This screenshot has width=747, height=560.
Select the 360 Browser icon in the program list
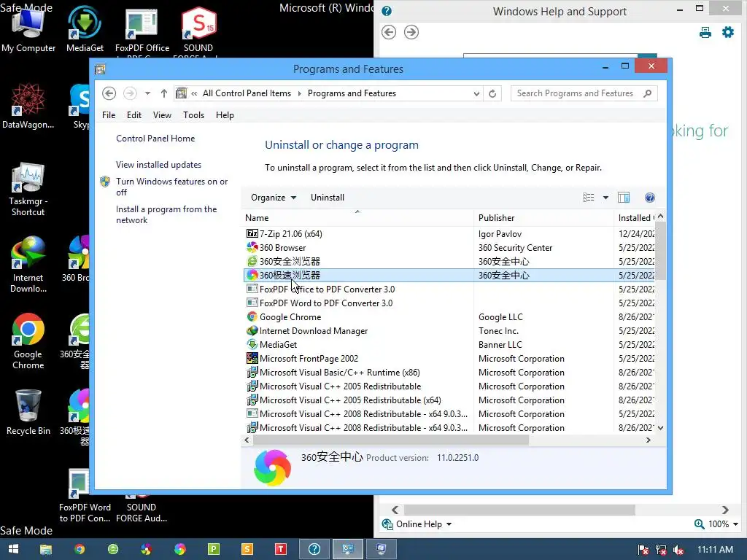click(x=252, y=248)
